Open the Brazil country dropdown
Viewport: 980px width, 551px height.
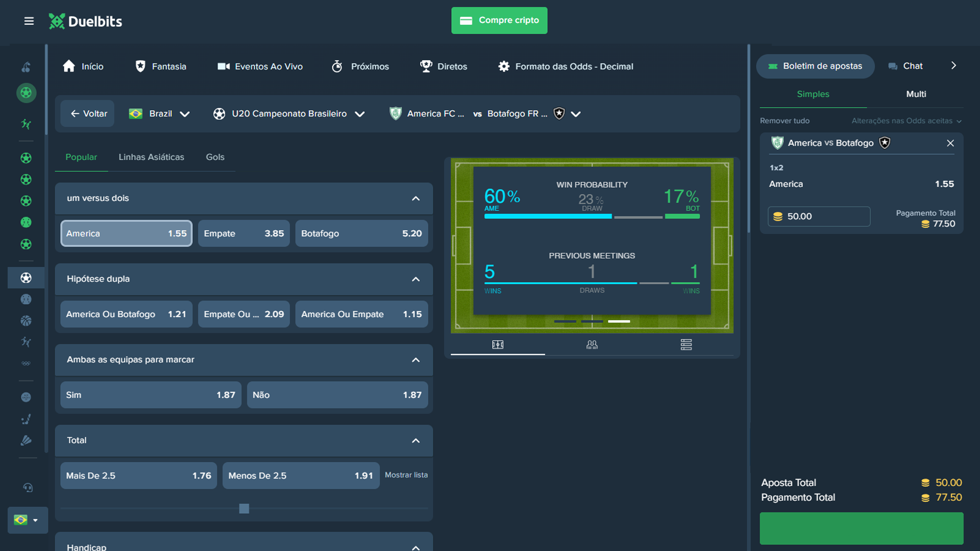(x=160, y=114)
